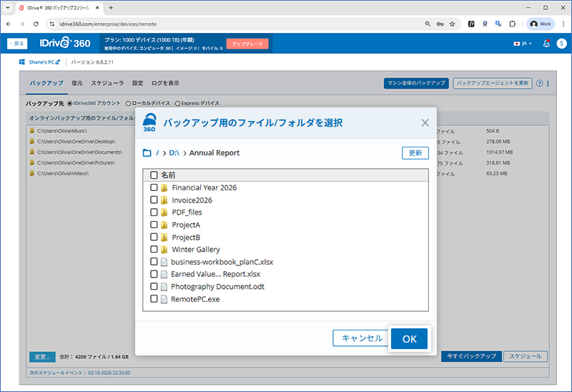Check the Financial Year 2026 folder checkbox

[x=154, y=187]
